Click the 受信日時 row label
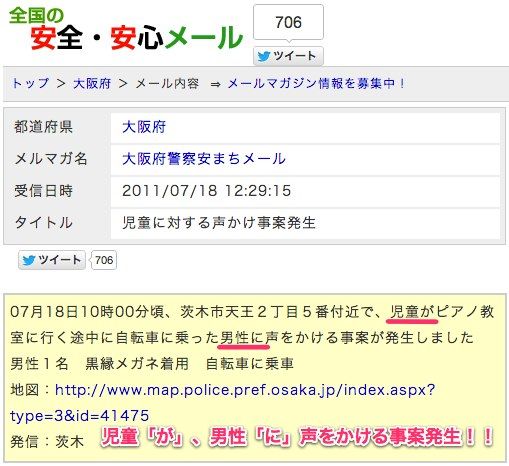Viewport: 509px width, 466px height. [x=43, y=191]
